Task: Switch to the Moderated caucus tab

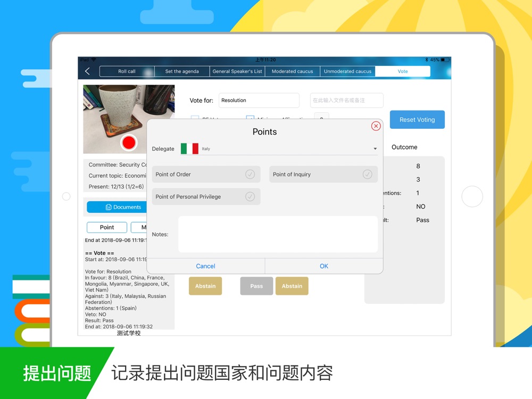Action: [x=292, y=71]
